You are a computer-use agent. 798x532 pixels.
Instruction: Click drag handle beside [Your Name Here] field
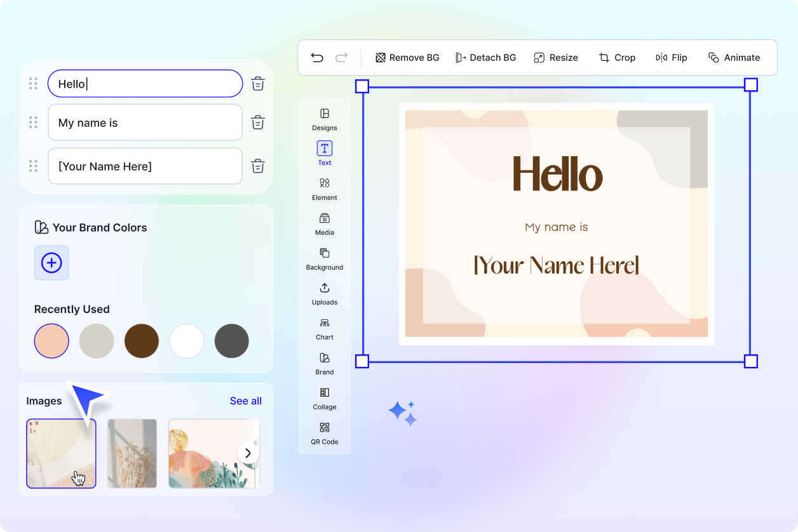[33, 166]
